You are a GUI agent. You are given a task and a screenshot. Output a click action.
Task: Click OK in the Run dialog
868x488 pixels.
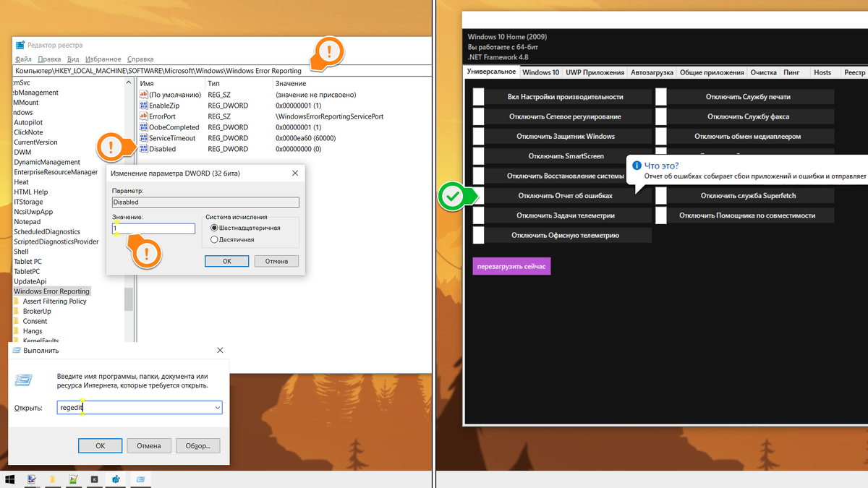tap(101, 446)
